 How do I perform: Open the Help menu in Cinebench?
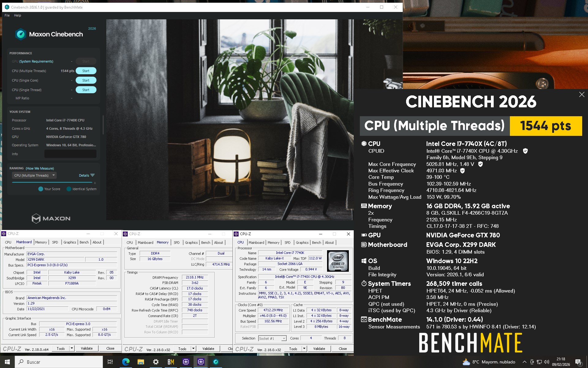(17, 15)
